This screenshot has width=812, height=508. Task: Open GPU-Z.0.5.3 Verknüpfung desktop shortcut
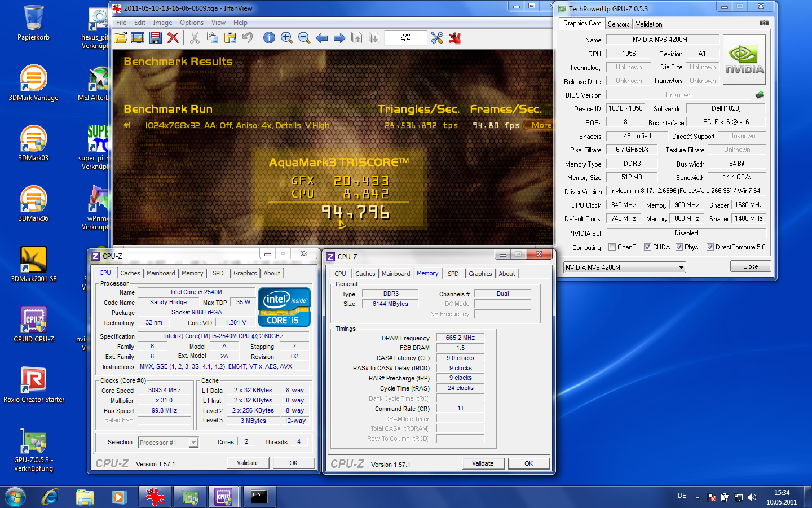click(33, 450)
